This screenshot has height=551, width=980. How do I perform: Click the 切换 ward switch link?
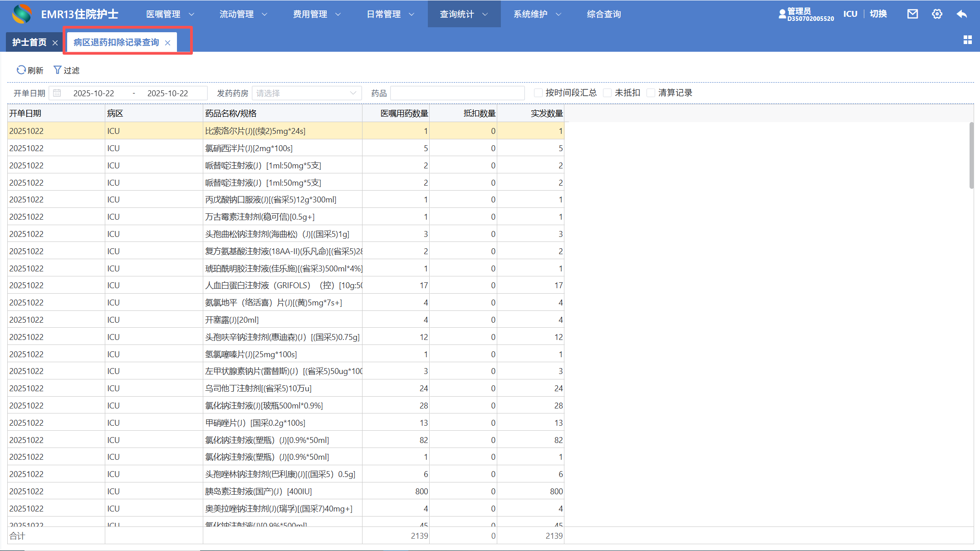pyautogui.click(x=878, y=14)
